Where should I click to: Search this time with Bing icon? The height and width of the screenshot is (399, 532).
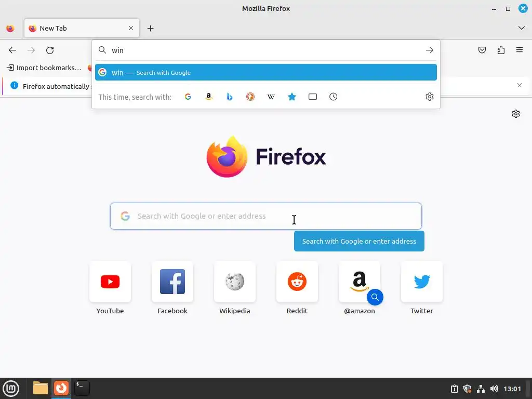230,97
